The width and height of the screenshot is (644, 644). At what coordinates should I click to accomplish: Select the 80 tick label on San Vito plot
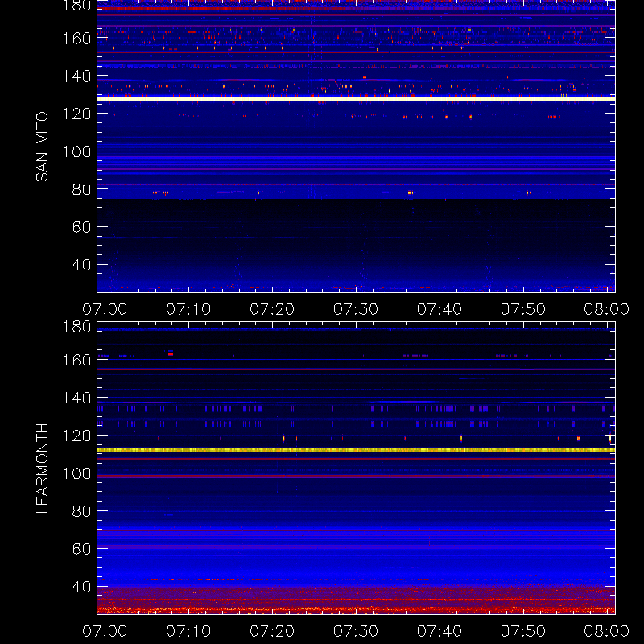[x=81, y=189]
